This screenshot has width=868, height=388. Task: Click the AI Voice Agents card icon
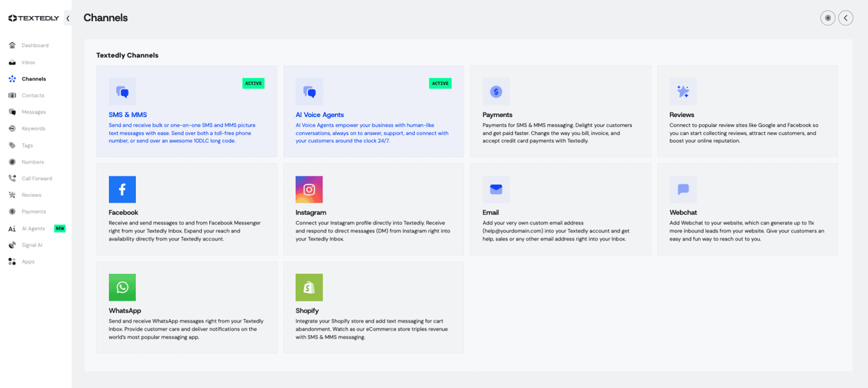[x=309, y=92]
